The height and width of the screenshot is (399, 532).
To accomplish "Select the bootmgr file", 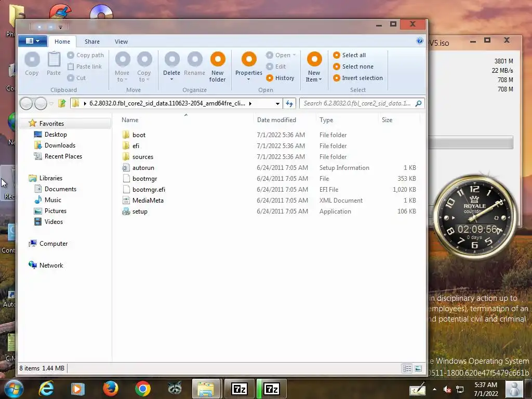I will tap(144, 179).
